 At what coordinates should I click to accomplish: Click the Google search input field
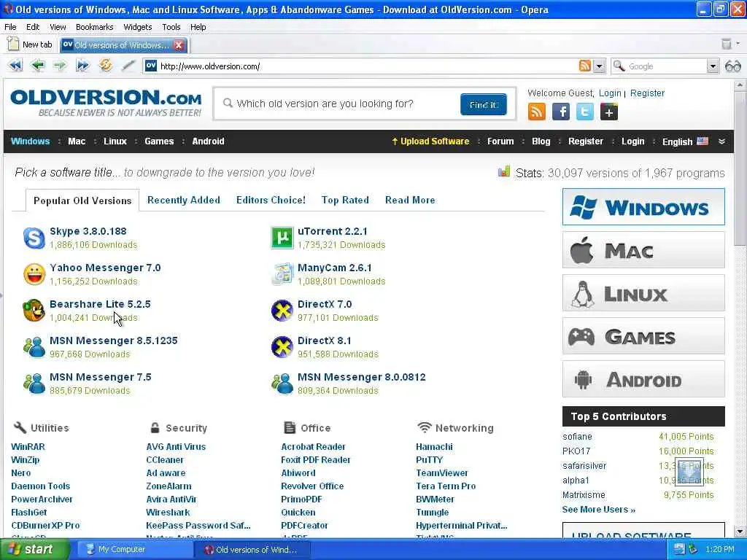click(665, 66)
